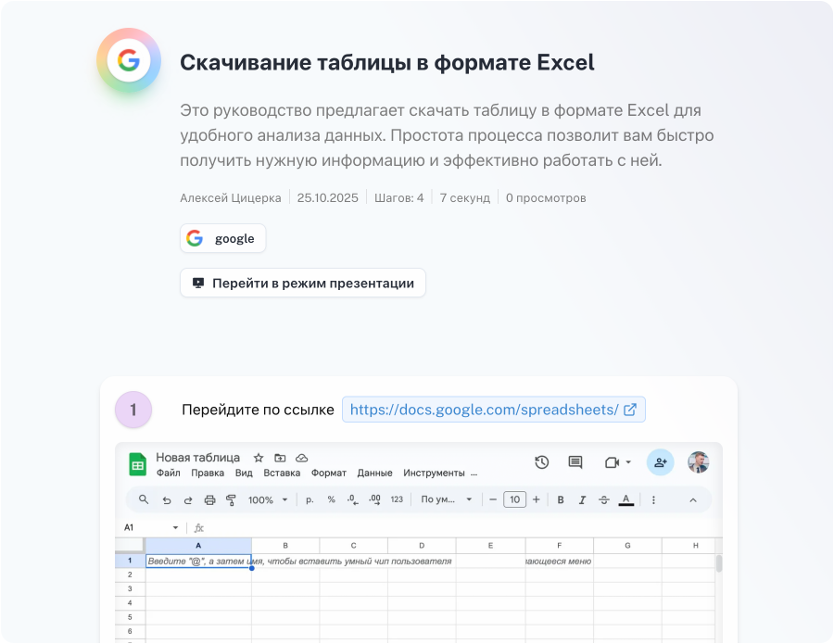Toggle bold formatting in toolbar
This screenshot has height=644, width=834.
click(561, 499)
